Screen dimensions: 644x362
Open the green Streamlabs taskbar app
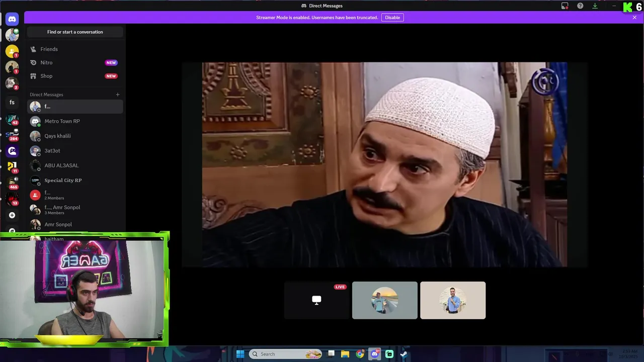click(389, 354)
